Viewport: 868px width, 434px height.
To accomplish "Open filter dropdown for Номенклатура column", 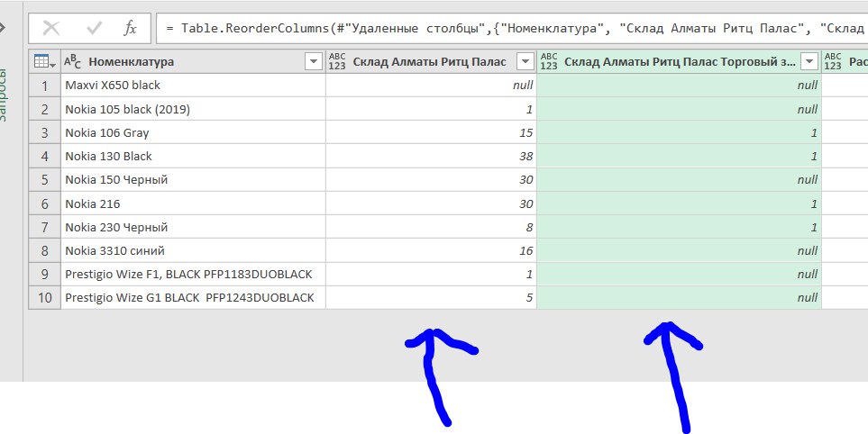I will tap(314, 62).
